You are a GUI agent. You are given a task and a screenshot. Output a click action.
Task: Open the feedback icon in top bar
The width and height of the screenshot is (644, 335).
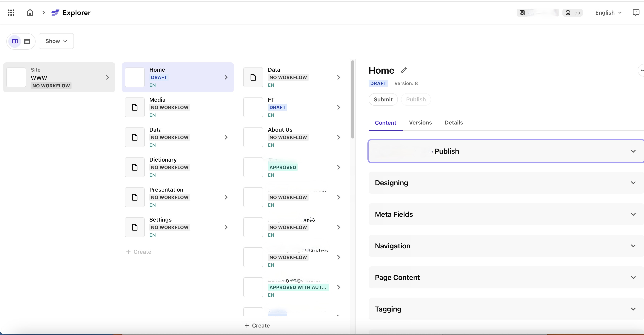pyautogui.click(x=636, y=12)
